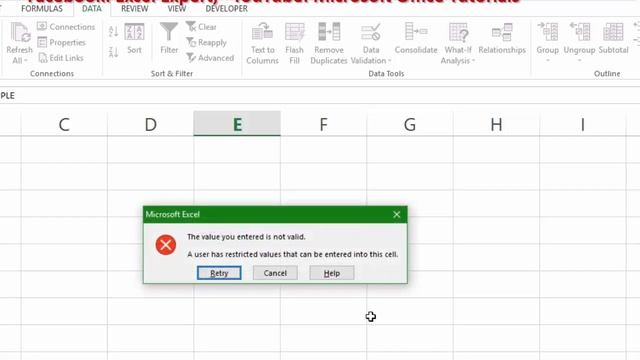Viewport: 640px width, 360px height.
Task: Open the Properties command in Connections group
Action: coord(62,42)
